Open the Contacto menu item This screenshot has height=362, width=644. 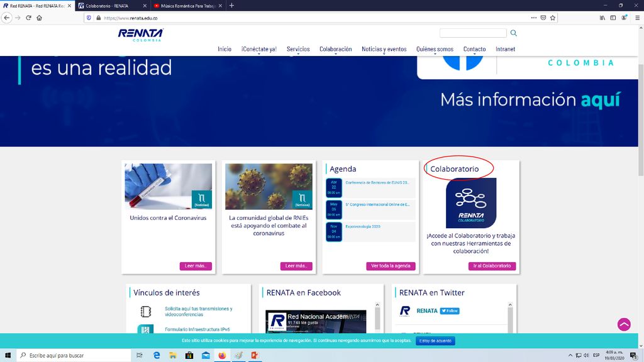(474, 49)
